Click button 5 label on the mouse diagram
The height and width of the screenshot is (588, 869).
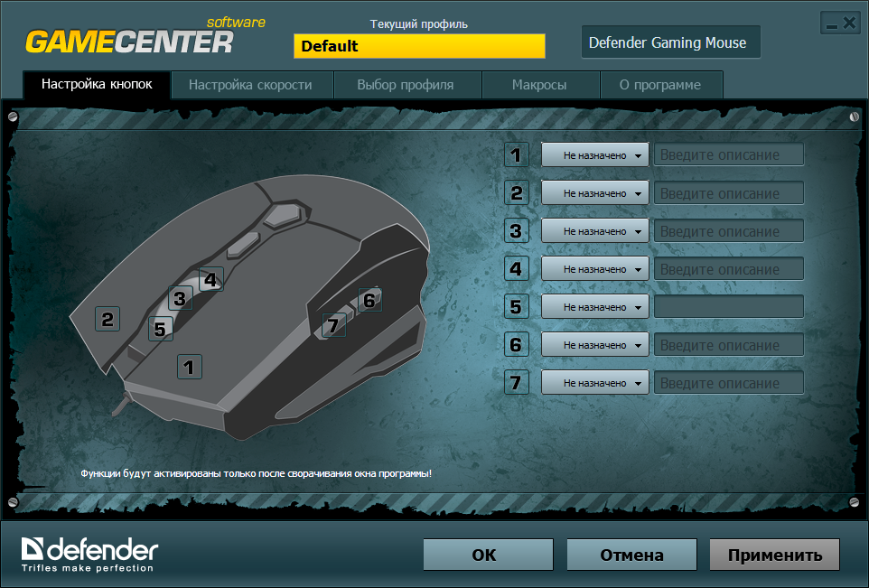[x=161, y=329]
